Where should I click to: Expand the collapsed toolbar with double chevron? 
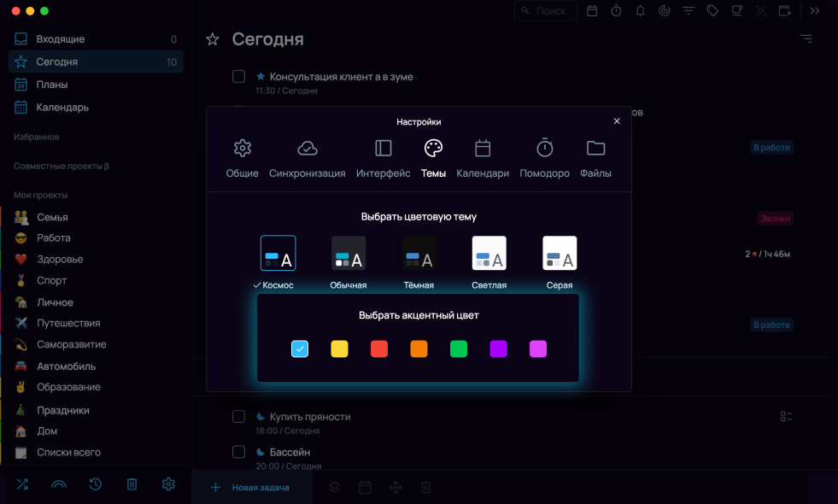click(815, 11)
